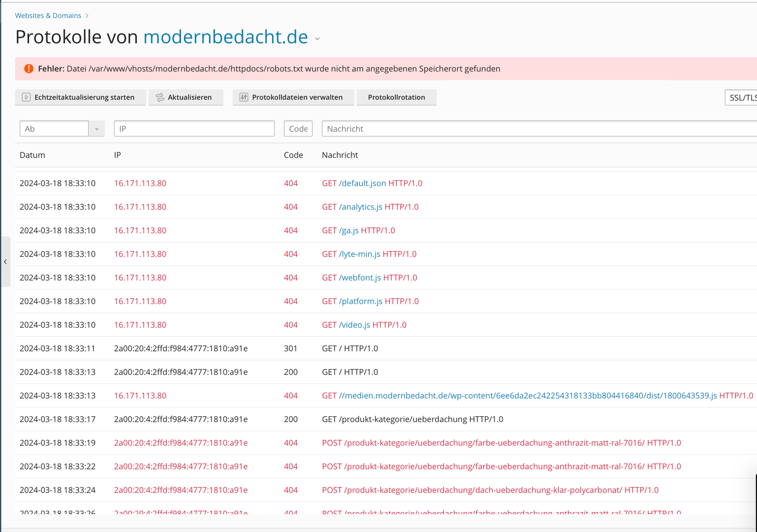This screenshot has height=532, width=757.
Task: Open the /analytics.js request link
Action: click(360, 207)
